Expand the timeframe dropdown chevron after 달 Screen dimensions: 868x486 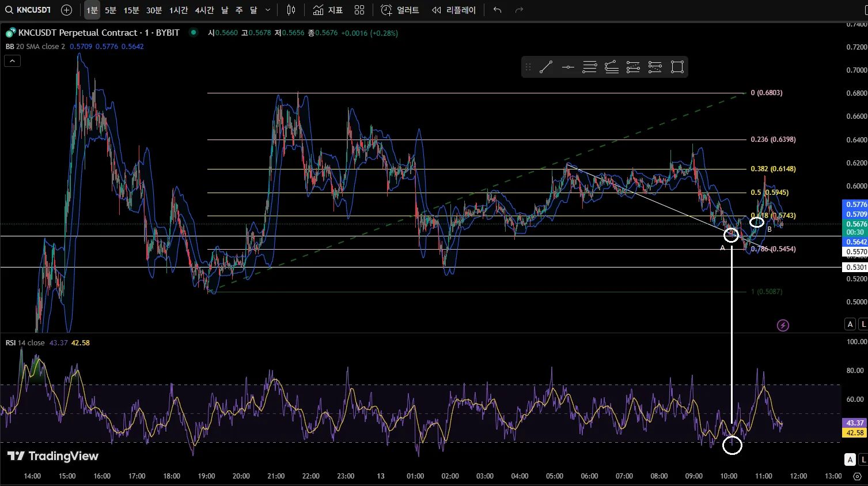pos(268,10)
